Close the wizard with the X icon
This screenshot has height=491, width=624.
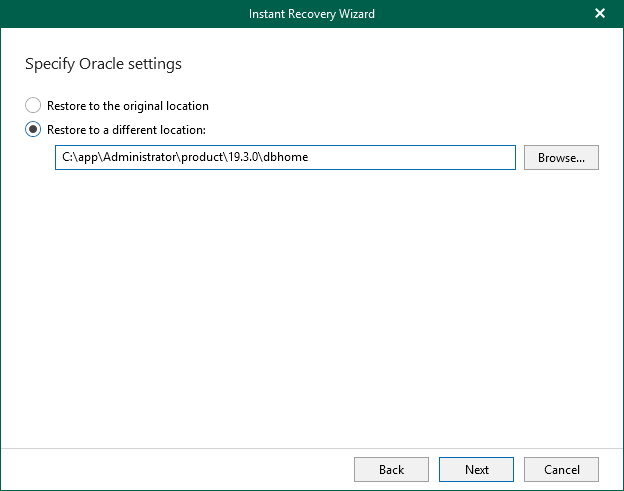(600, 14)
